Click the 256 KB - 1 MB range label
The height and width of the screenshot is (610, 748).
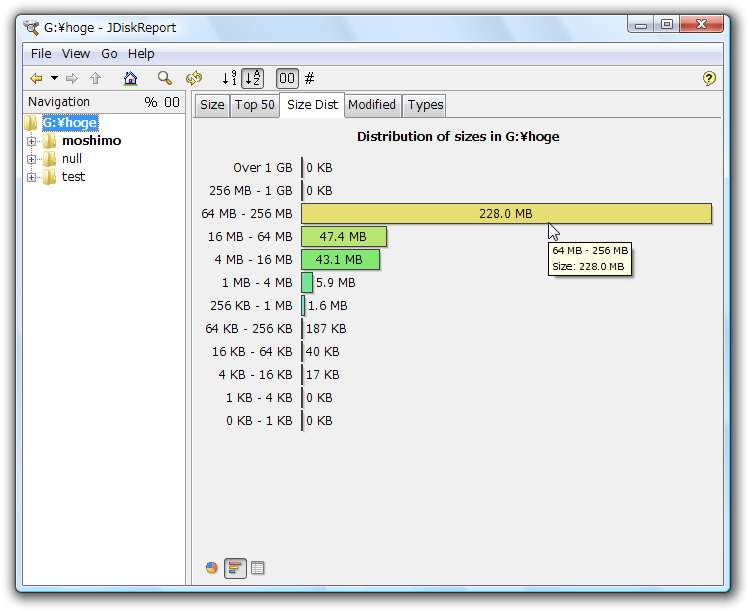click(x=251, y=306)
